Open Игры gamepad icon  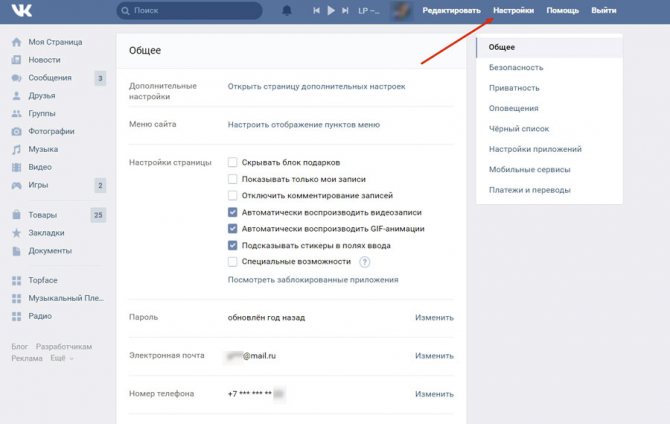(x=16, y=185)
